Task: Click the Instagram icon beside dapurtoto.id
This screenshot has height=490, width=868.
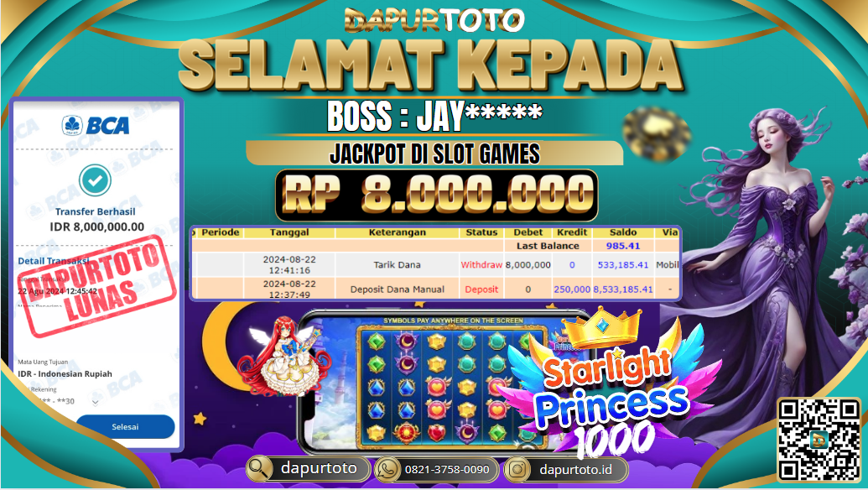Action: click(x=517, y=470)
